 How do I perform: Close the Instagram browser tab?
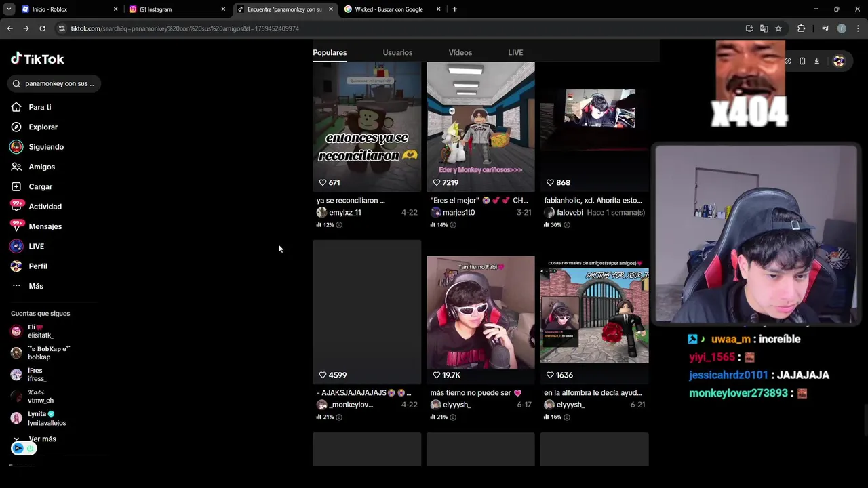pos(223,9)
